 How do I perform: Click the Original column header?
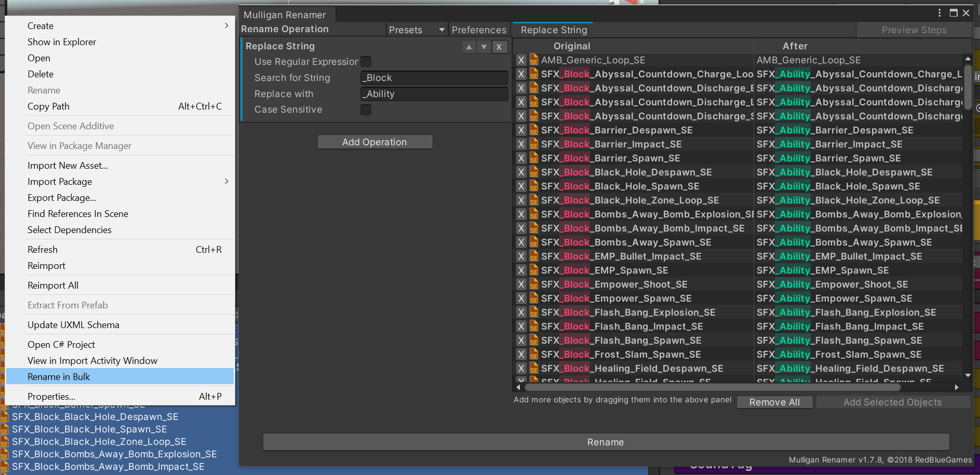(572, 46)
